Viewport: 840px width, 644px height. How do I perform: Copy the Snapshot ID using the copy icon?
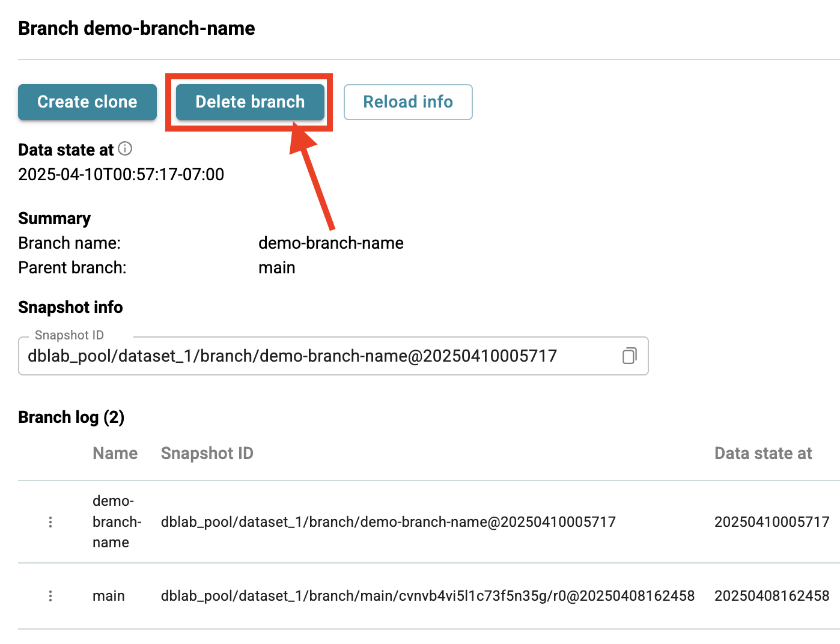(x=629, y=356)
